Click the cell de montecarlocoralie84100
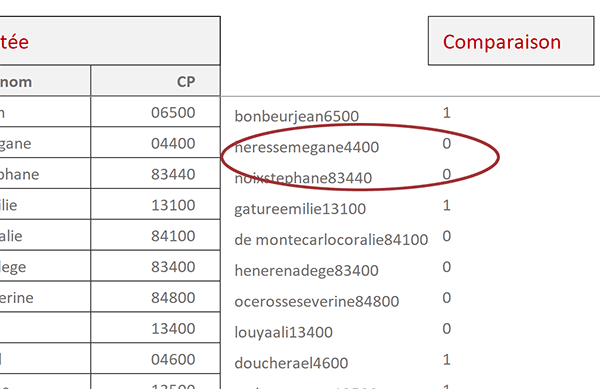 coord(331,240)
